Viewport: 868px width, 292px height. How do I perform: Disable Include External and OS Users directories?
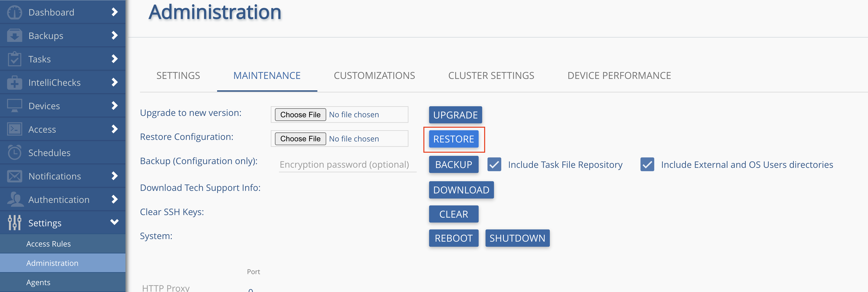[x=647, y=164]
